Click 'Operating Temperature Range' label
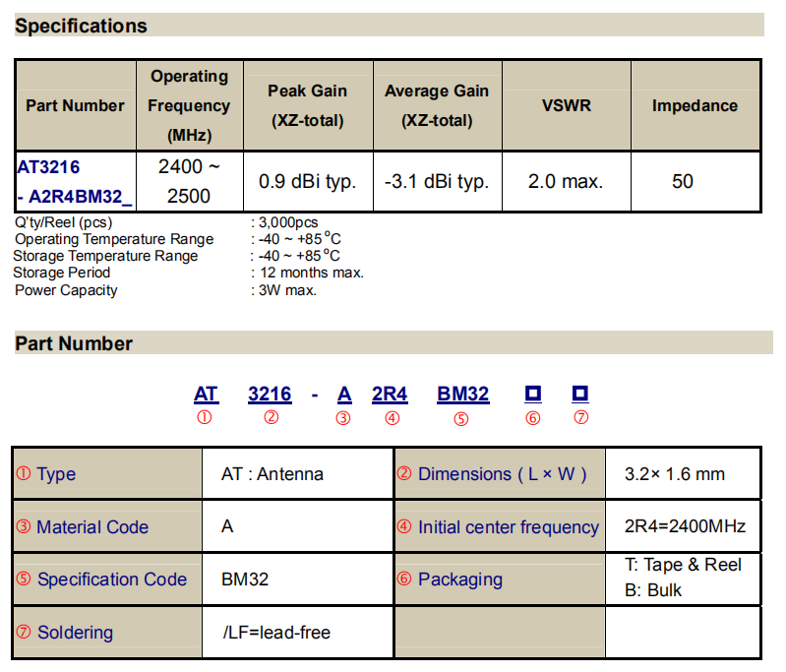Viewport: 786px width, 672px height. pyautogui.click(x=114, y=239)
